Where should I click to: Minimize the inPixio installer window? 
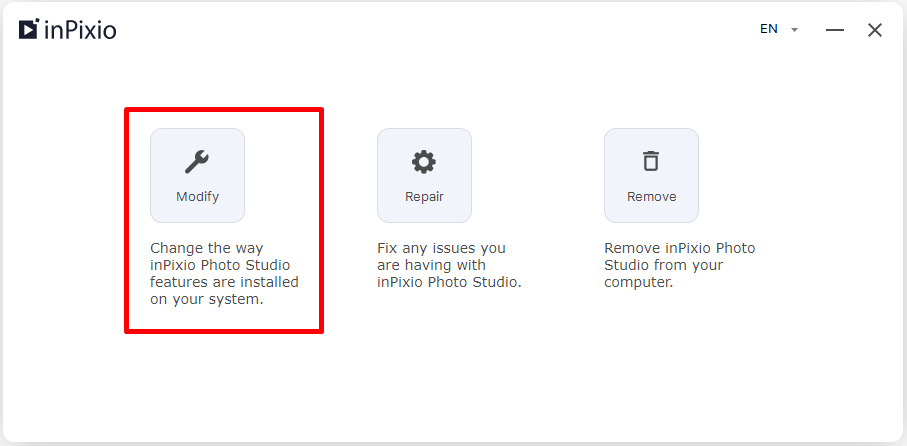(835, 30)
